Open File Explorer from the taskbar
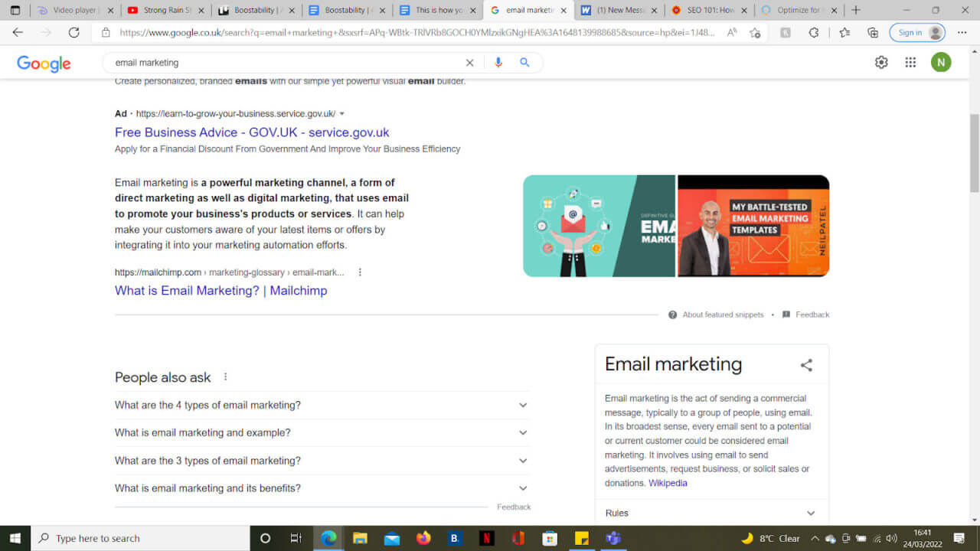980x551 pixels. [x=360, y=538]
